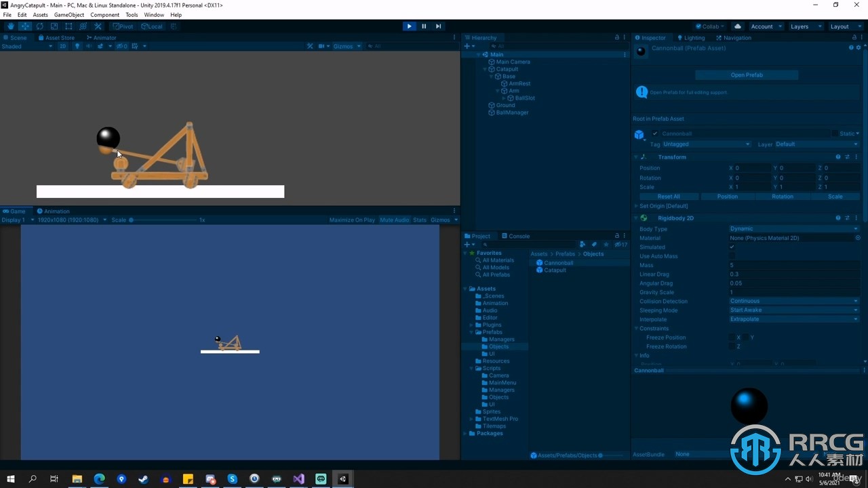Toggle 2D mode in Scene view
Screen dimensions: 868x488
pos(62,46)
